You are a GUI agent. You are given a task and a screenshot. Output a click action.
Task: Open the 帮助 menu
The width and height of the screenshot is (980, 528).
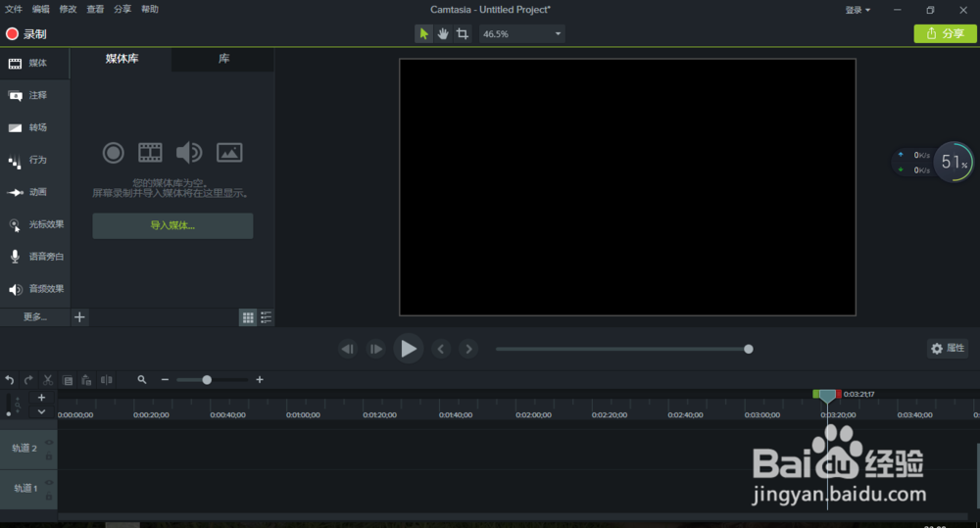pyautogui.click(x=149, y=9)
